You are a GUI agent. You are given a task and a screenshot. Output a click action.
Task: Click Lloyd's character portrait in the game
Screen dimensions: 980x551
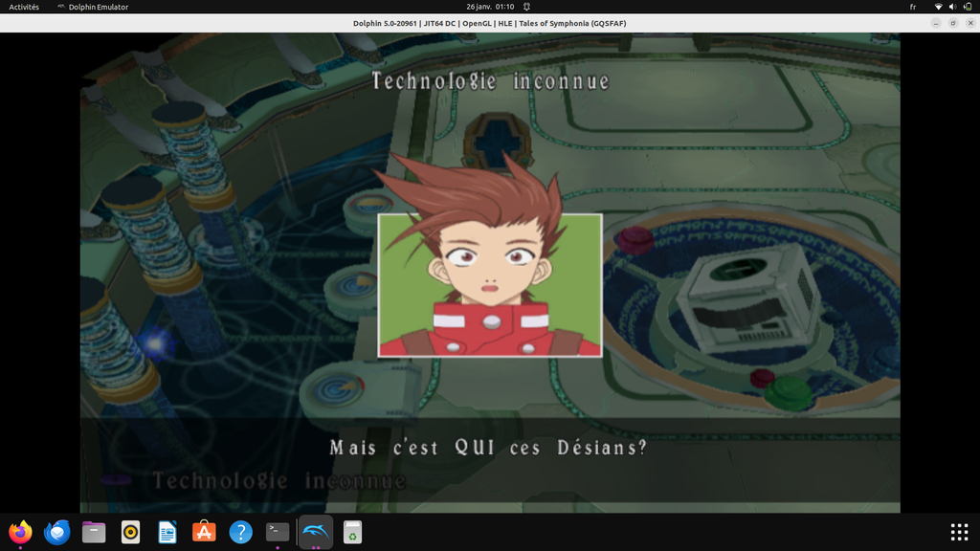click(490, 285)
